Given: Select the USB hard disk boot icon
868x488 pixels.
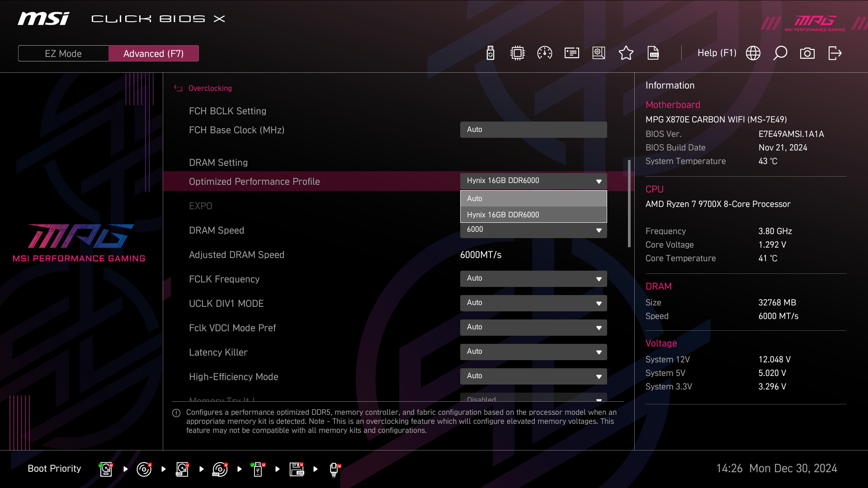Looking at the screenshot, I should 182,469.
